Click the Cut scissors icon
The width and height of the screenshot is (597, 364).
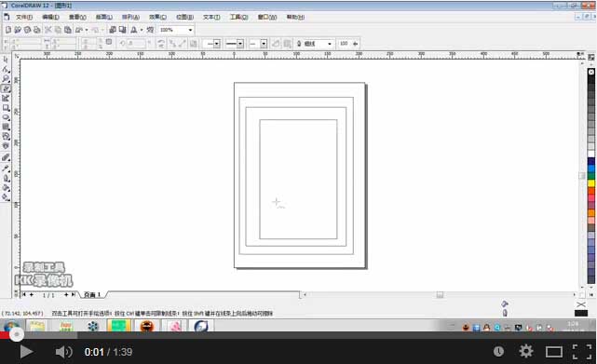[x=48, y=30]
